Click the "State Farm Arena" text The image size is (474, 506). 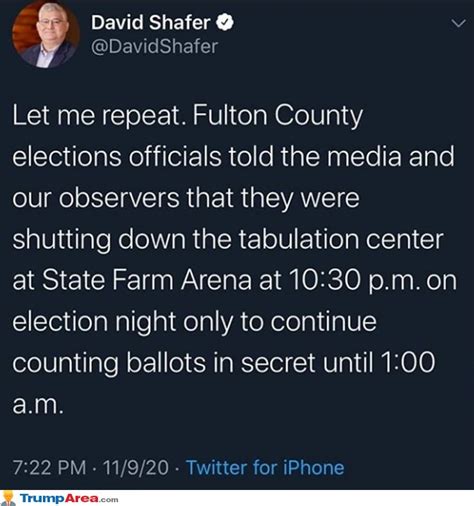pyautogui.click(x=147, y=279)
